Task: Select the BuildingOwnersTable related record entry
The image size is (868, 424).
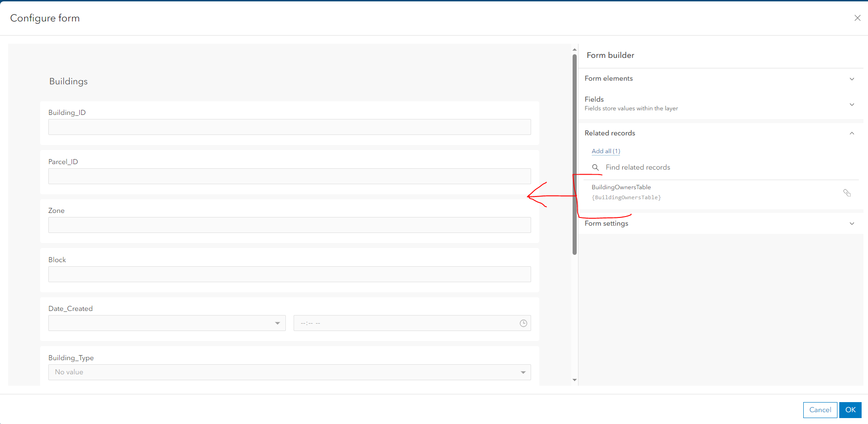Action: click(621, 187)
